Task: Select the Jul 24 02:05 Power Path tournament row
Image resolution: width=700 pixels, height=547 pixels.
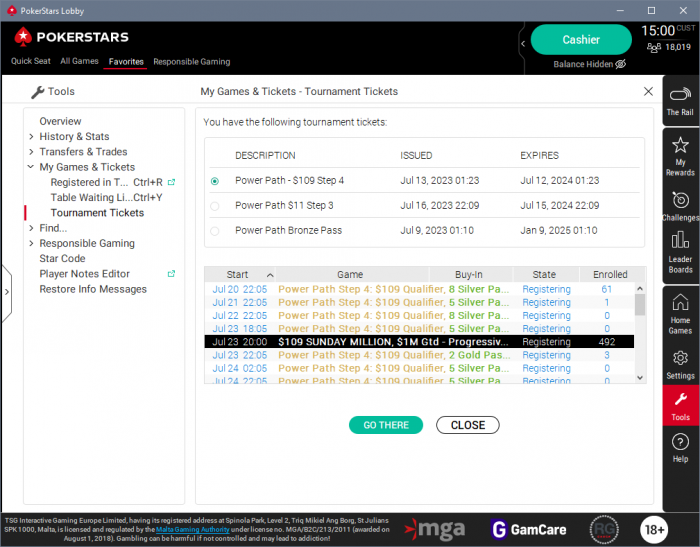Action: 419,368
